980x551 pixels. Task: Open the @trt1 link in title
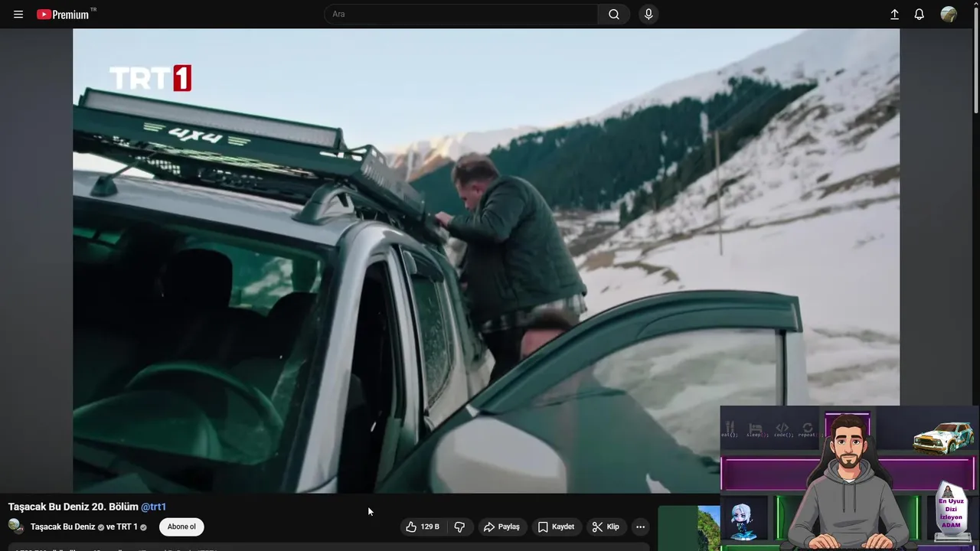pos(153,507)
